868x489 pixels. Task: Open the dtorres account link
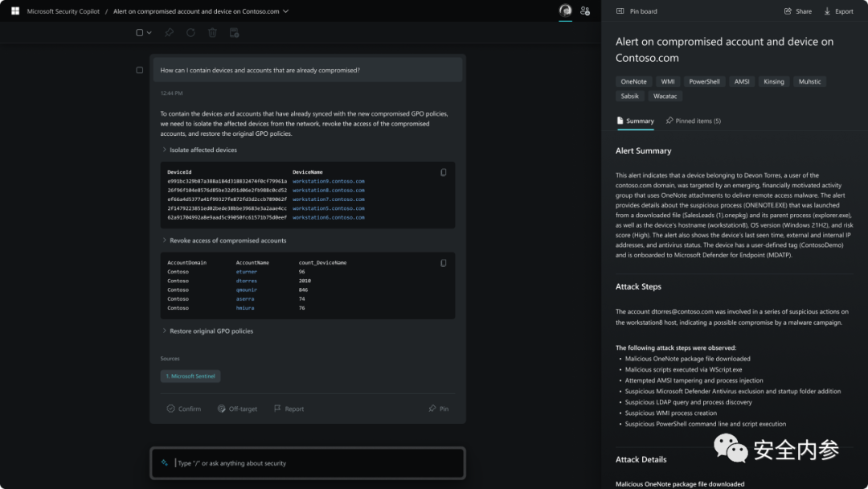coord(247,281)
